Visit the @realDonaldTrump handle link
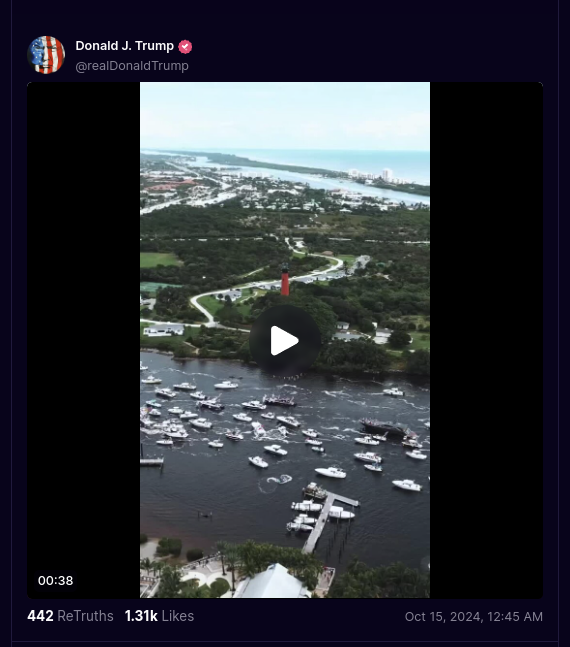The image size is (570, 647). click(132, 66)
